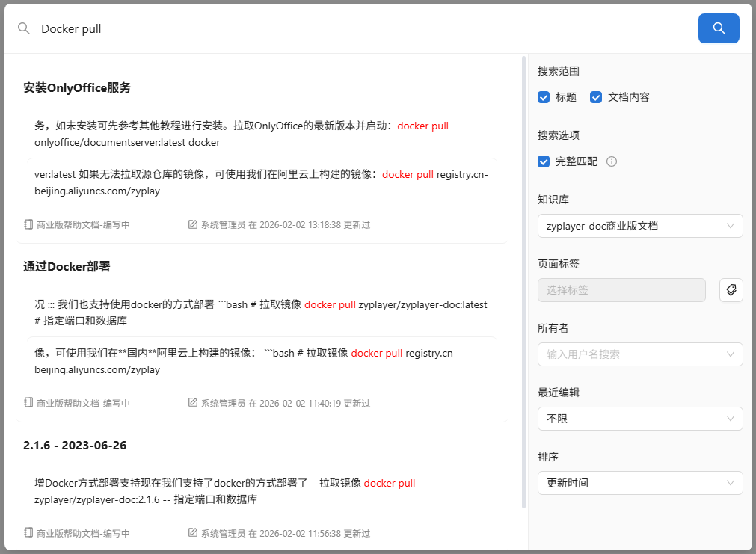Viewport: 756px width, 554px height.
Task: Click 系统管理员 在 2026-02-02 13:18:38 更新过
Action: point(286,225)
